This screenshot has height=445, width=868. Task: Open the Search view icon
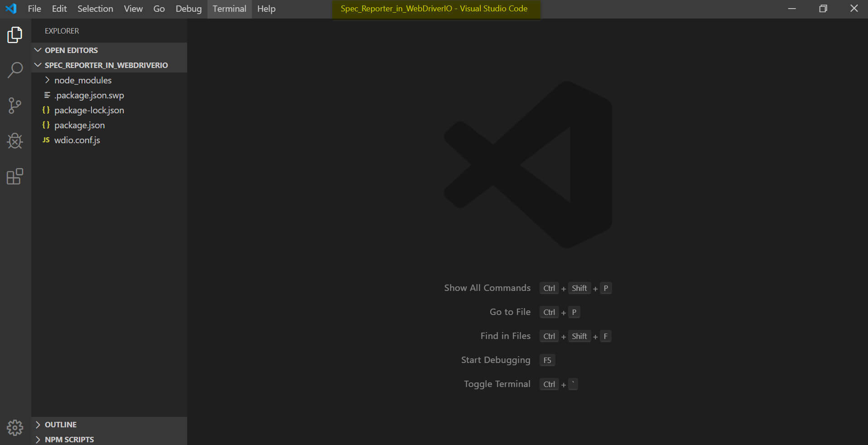(15, 70)
